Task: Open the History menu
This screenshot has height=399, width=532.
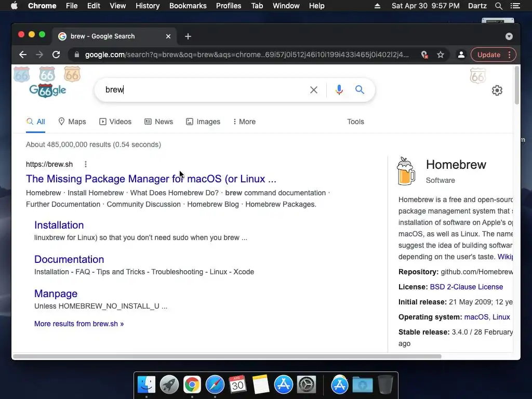Action: tap(148, 6)
